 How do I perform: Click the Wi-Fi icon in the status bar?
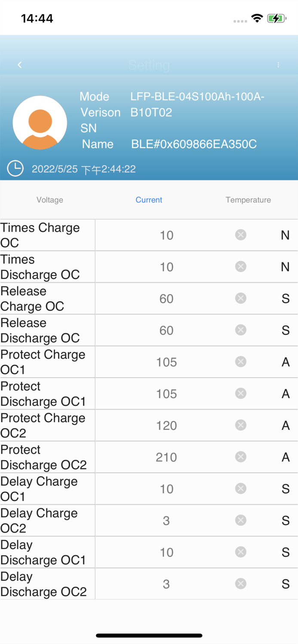(256, 18)
